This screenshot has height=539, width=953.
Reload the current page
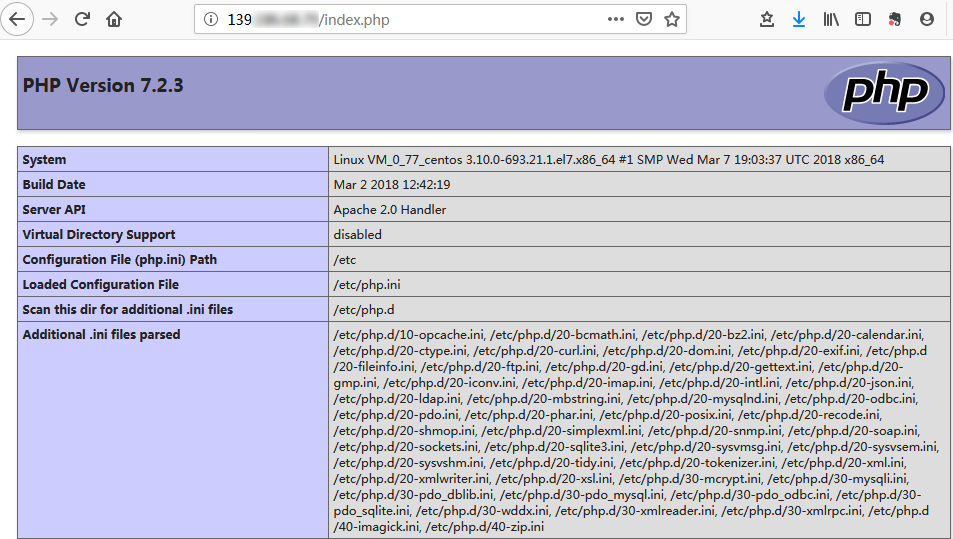pyautogui.click(x=82, y=19)
